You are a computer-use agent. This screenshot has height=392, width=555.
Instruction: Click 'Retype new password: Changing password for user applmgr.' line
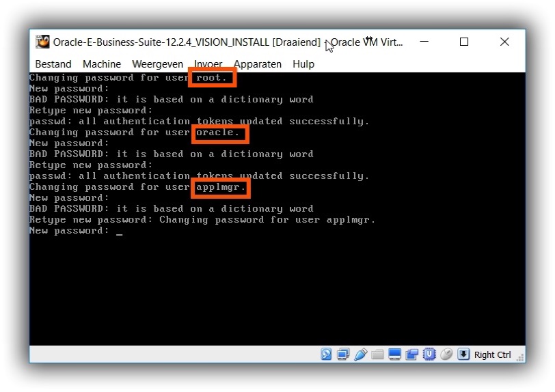202,220
